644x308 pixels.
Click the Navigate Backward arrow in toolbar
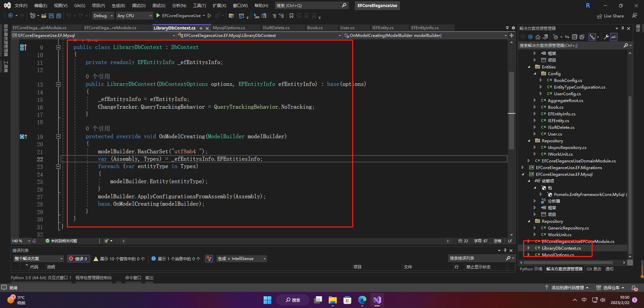pos(10,16)
